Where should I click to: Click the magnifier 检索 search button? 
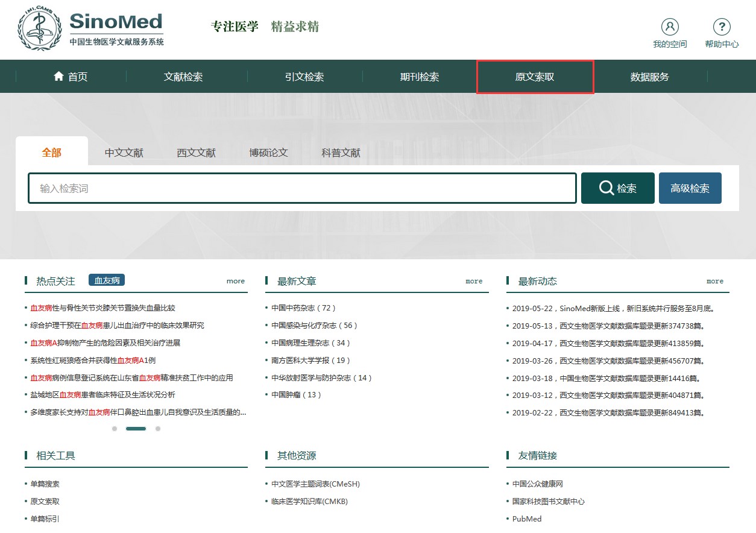[x=617, y=188]
